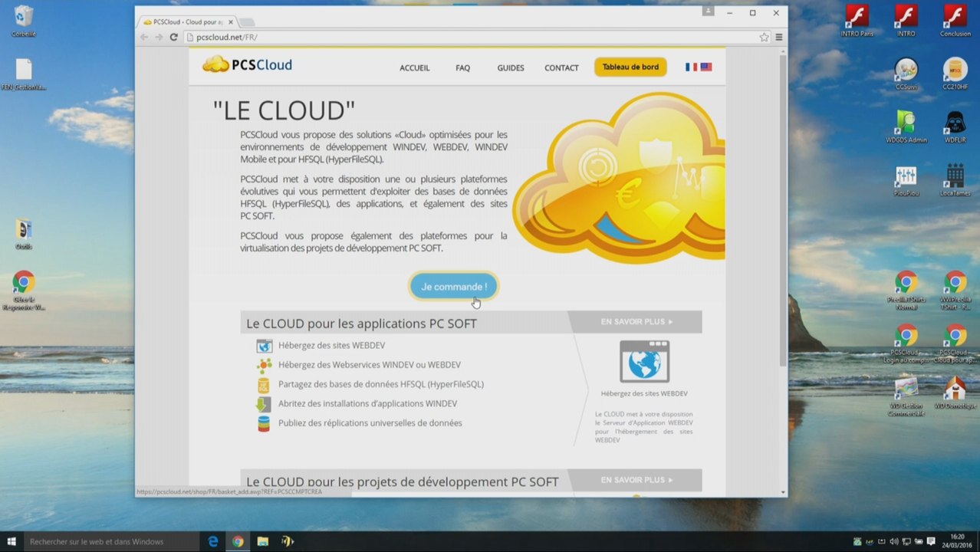
Task: Click the large globe browser illustration
Action: click(644, 362)
